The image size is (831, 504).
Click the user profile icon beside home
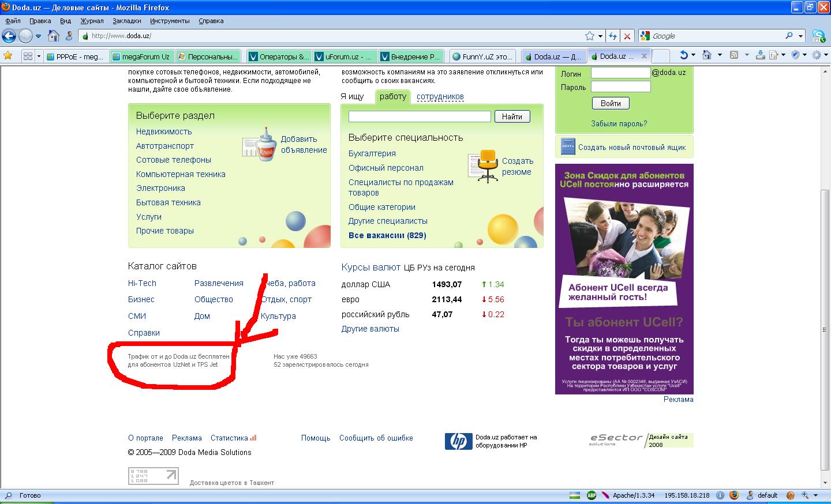tap(69, 36)
